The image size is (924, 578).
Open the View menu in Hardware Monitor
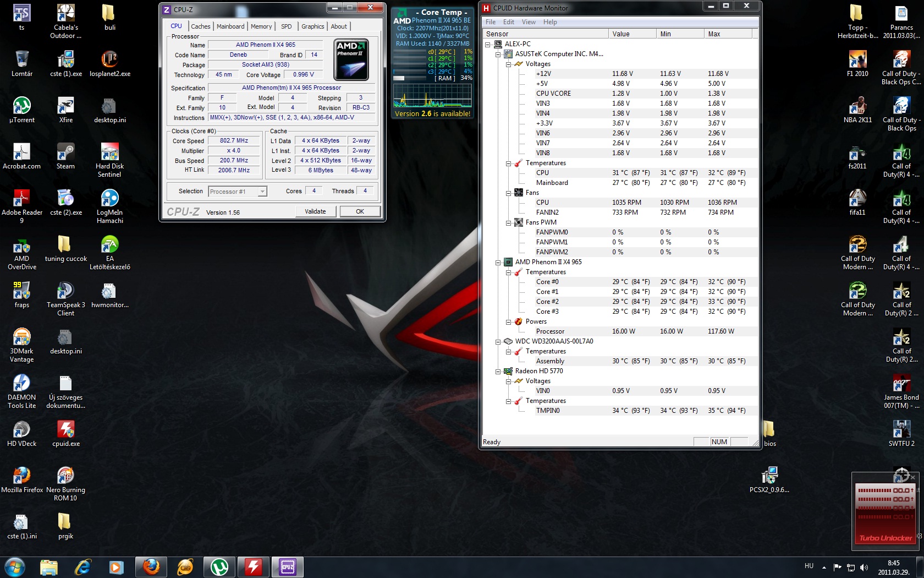click(529, 22)
